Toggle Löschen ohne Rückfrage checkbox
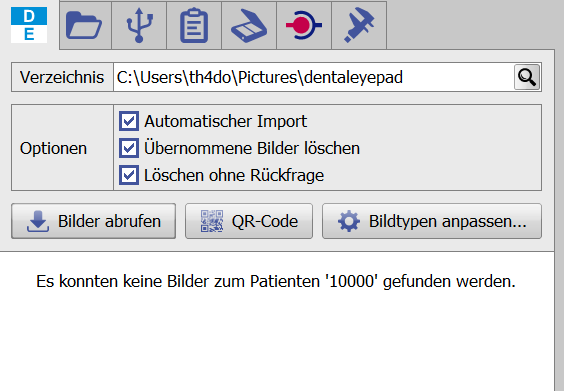 point(129,175)
